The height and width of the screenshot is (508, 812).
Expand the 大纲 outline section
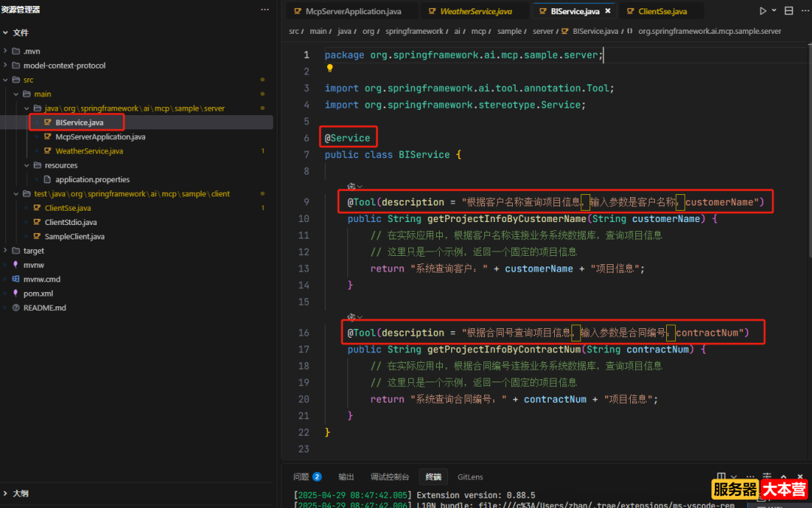pyautogui.click(x=5, y=494)
